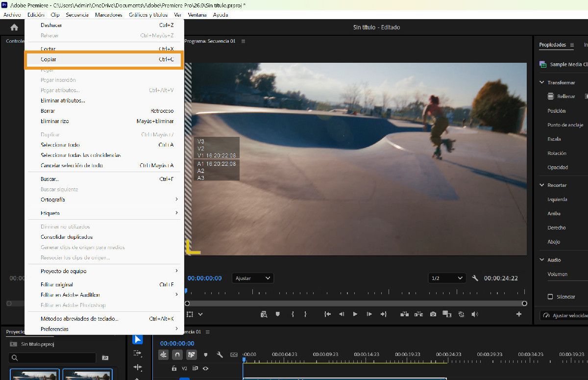Open the Marcadores menu
The height and width of the screenshot is (380, 588).
109,15
